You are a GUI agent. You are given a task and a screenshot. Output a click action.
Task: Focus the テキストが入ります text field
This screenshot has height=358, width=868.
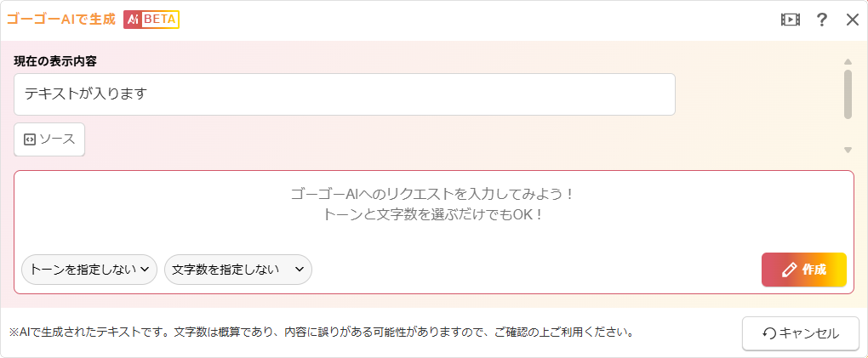pyautogui.click(x=344, y=94)
